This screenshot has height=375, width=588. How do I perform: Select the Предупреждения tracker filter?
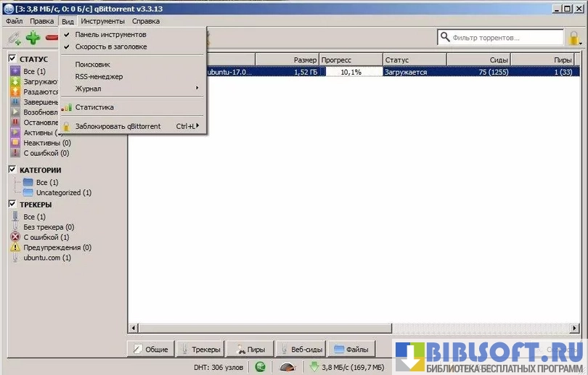(x=57, y=247)
